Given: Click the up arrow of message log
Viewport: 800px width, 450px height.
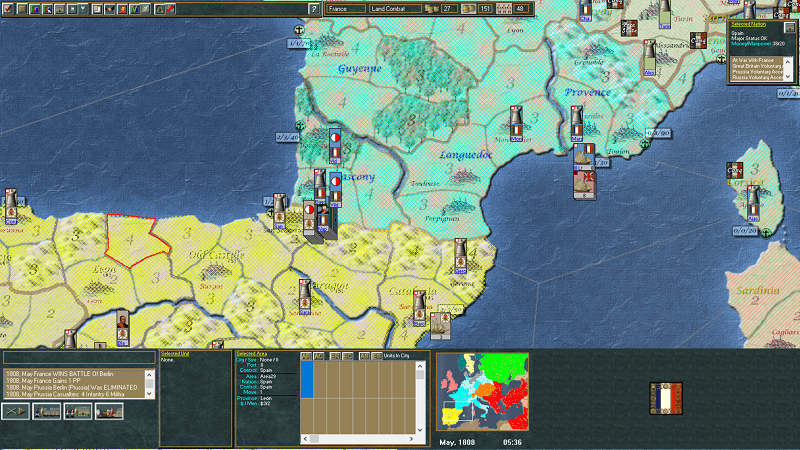Looking at the screenshot, I should [x=149, y=375].
